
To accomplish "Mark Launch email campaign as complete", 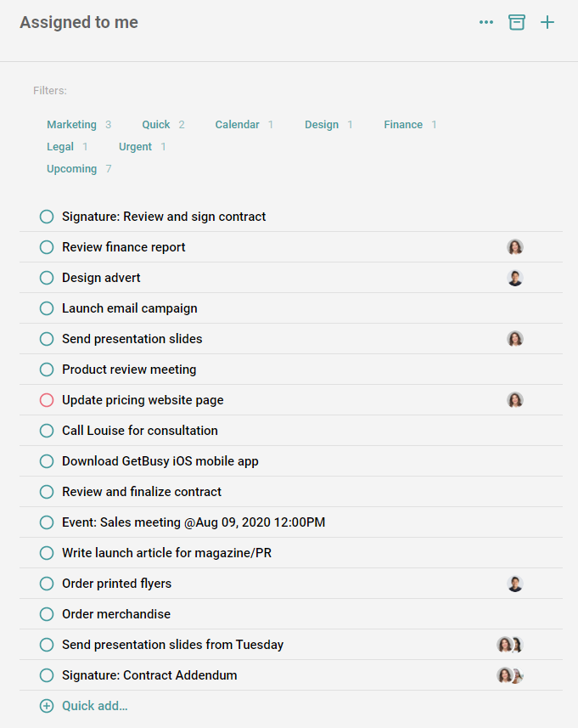I will coord(47,308).
